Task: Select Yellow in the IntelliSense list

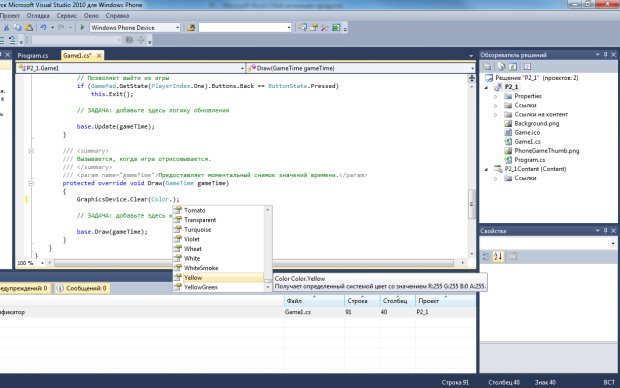Action: pyautogui.click(x=218, y=278)
